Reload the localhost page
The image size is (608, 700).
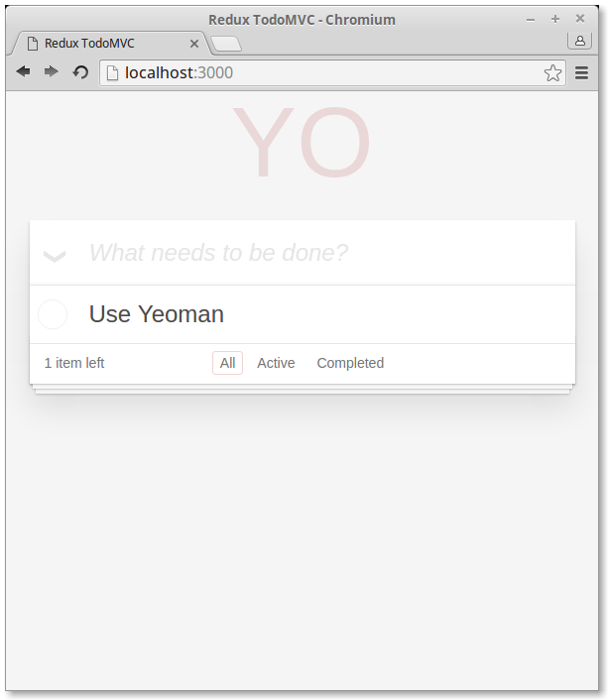[x=81, y=72]
